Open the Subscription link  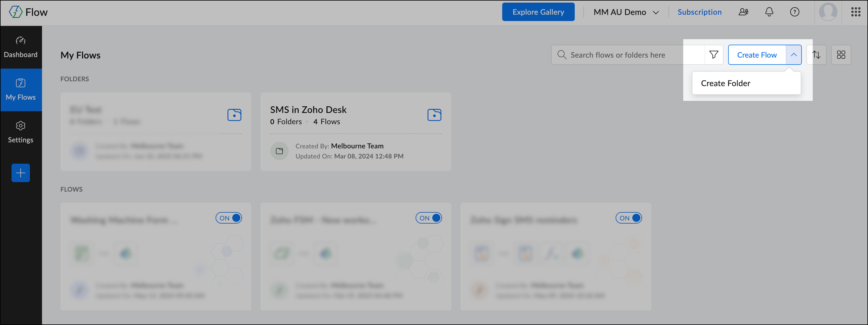click(x=700, y=12)
